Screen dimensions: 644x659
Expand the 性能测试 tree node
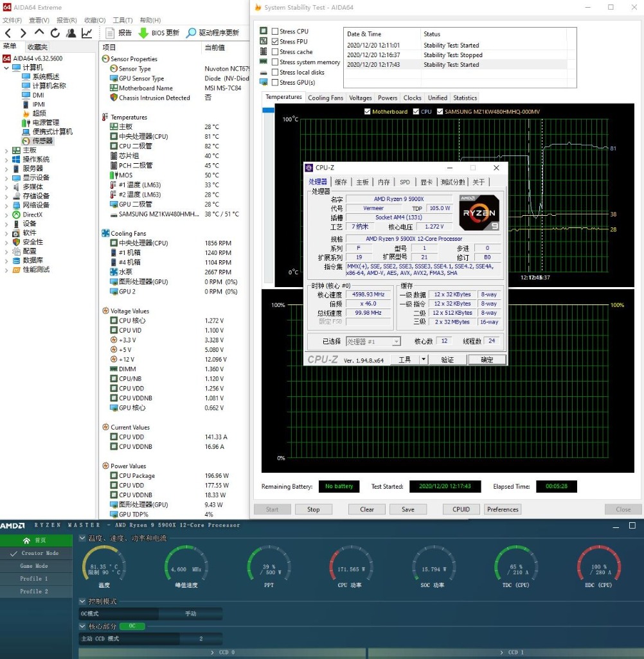[x=6, y=270]
